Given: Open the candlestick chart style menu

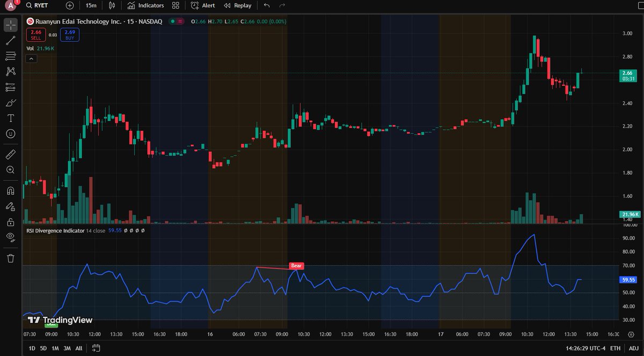Looking at the screenshot, I should 112,5.
